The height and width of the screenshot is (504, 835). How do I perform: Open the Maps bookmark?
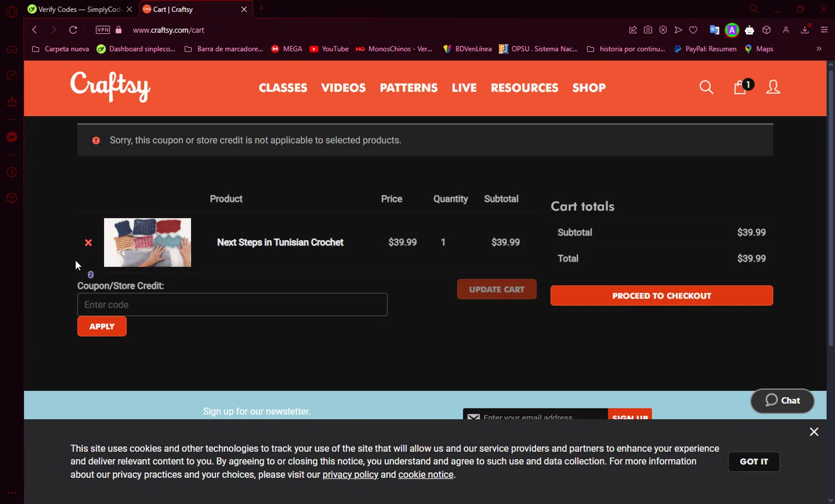(x=759, y=49)
